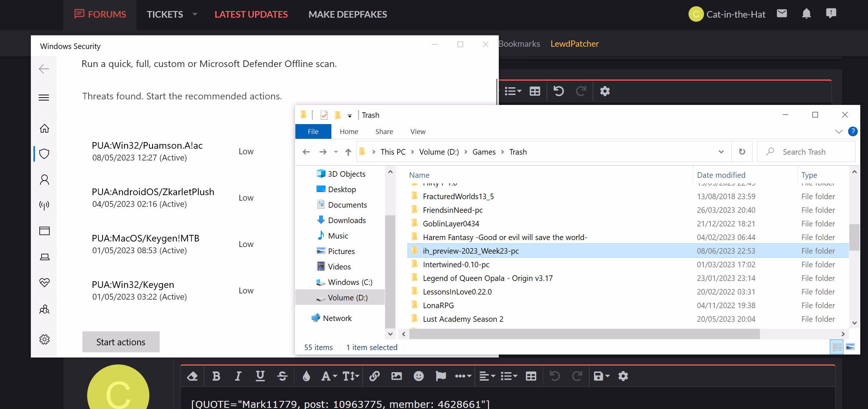Toggle bold formatting in the editor
Viewport: 868px width, 409px height.
click(216, 376)
